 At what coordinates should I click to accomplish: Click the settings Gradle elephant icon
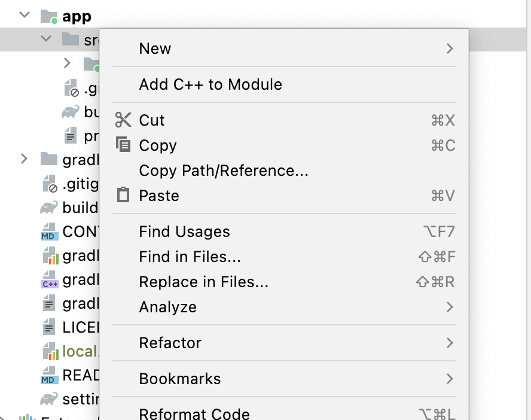click(49, 398)
